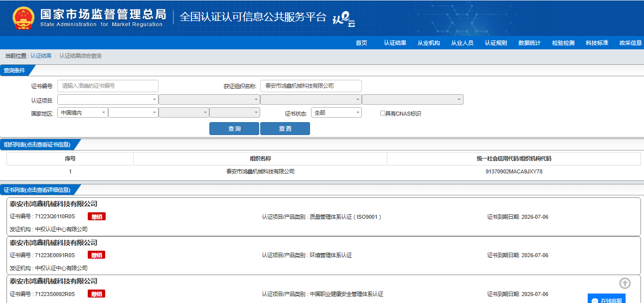
Task: Click the 重置 reset button
Action: (x=285, y=129)
